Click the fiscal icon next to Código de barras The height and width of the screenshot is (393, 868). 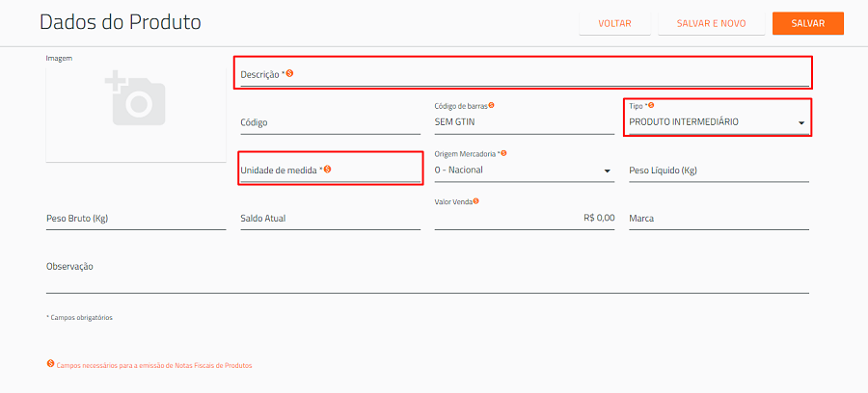(491, 105)
